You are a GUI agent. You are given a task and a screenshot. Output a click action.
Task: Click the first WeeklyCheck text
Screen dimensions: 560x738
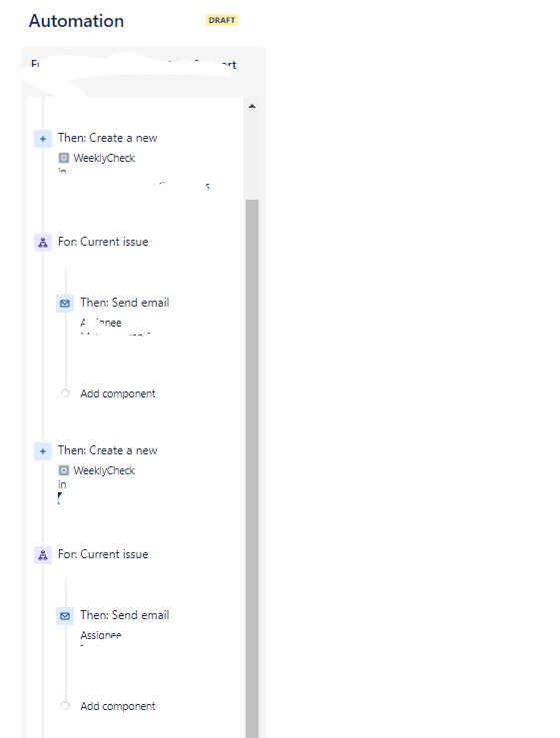point(104,158)
